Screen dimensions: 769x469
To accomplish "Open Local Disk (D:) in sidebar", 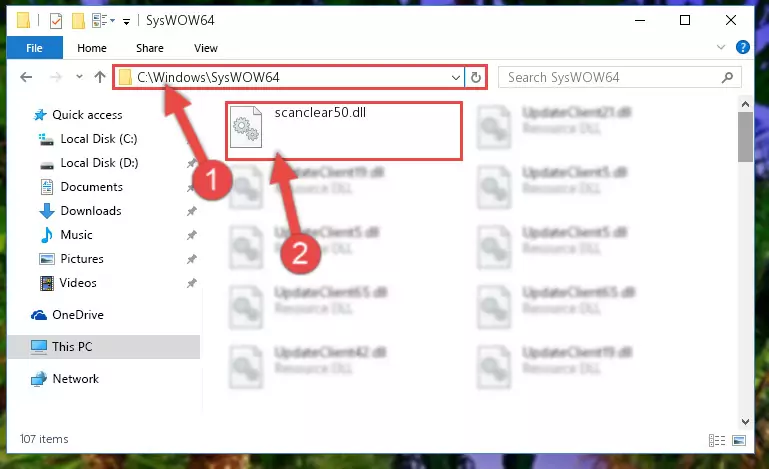I will 99,163.
